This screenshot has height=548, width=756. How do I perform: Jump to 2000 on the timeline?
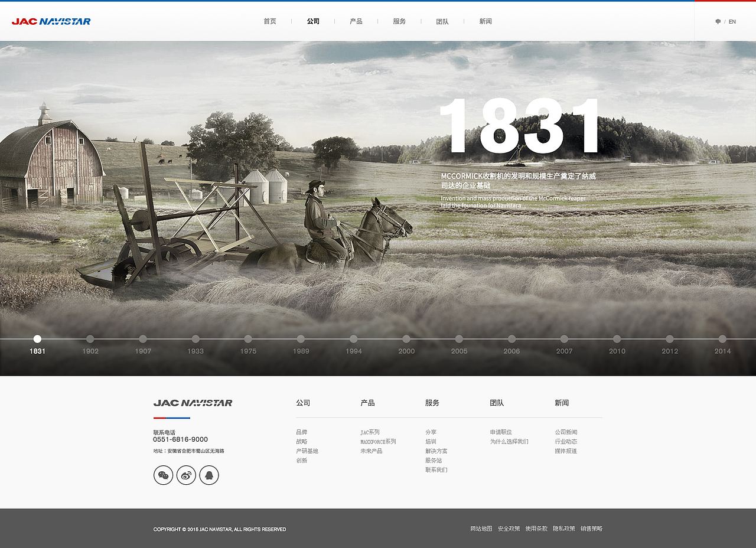pos(406,339)
